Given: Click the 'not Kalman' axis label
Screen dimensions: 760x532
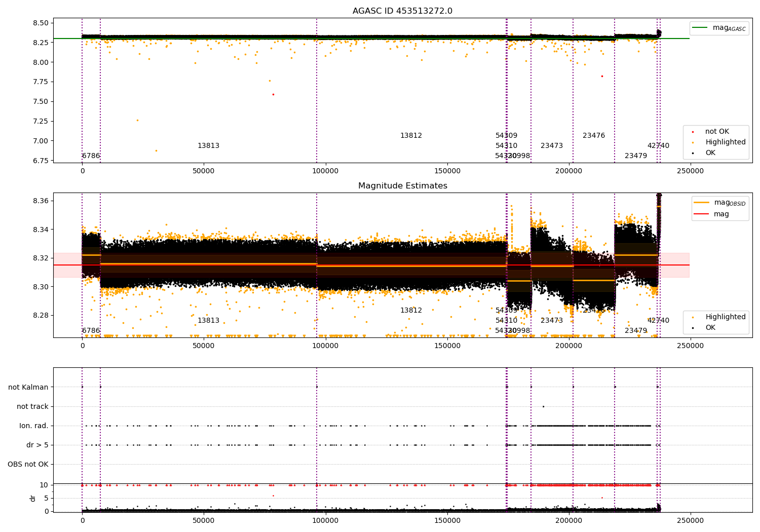Looking at the screenshot, I should click(x=28, y=388).
